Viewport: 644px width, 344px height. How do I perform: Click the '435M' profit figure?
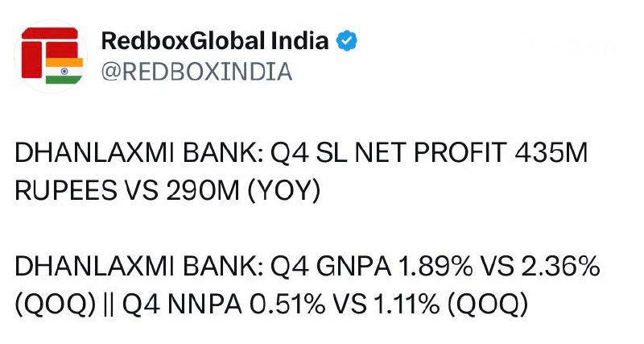(x=551, y=152)
